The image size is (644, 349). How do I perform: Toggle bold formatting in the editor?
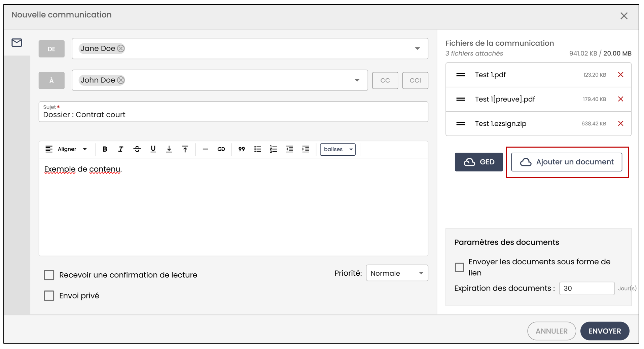(x=105, y=149)
